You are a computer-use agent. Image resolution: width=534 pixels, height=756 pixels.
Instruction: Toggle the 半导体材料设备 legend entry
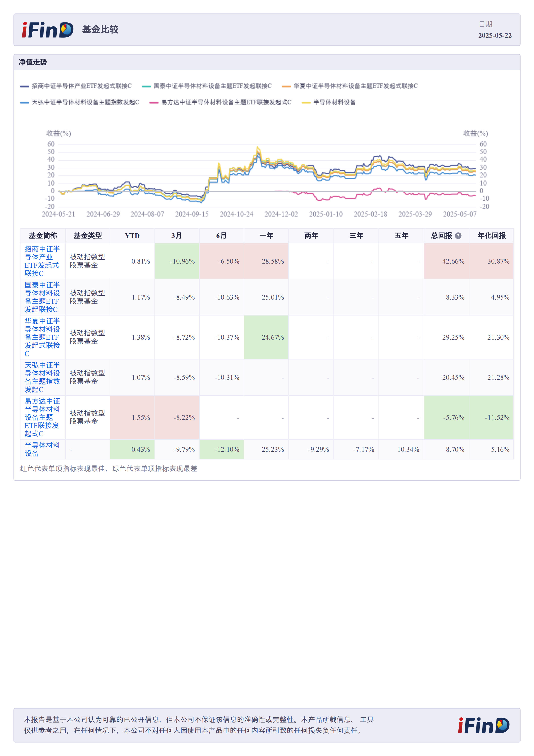(329, 102)
